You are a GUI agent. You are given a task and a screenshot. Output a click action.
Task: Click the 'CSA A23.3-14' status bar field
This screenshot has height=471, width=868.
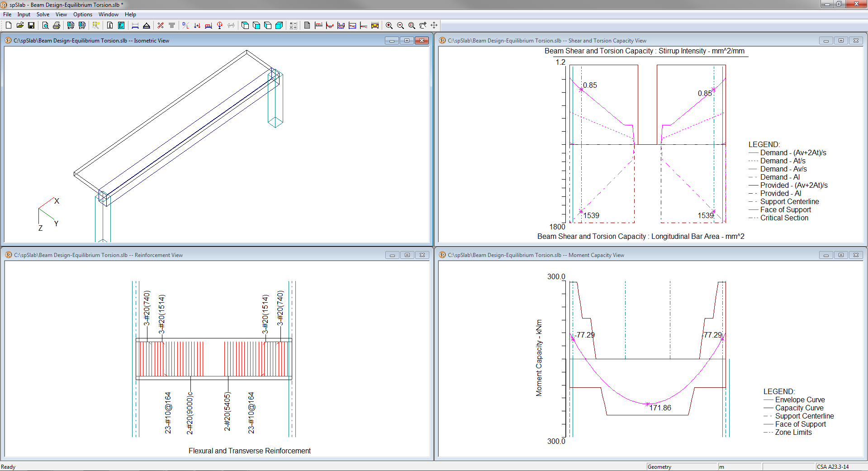tap(841, 467)
